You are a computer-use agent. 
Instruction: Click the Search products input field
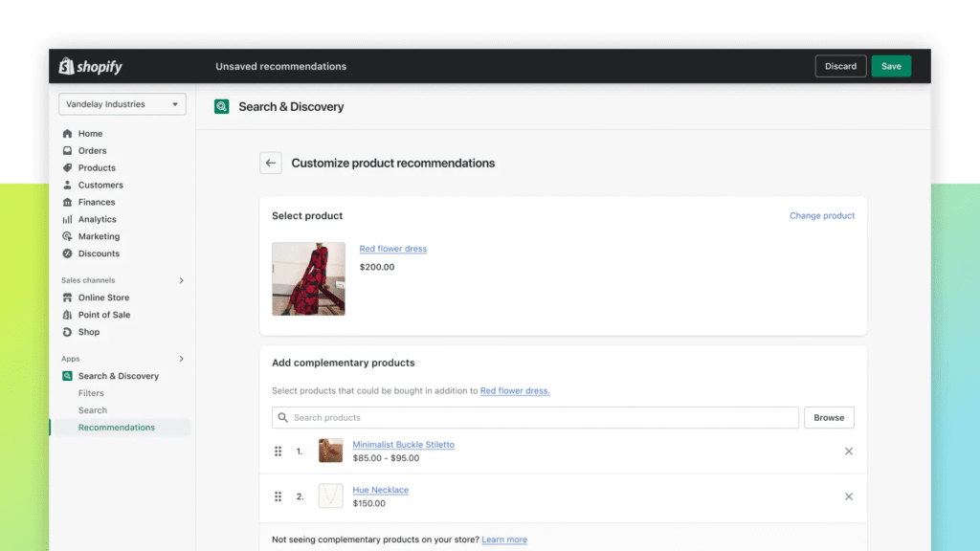[x=535, y=417]
